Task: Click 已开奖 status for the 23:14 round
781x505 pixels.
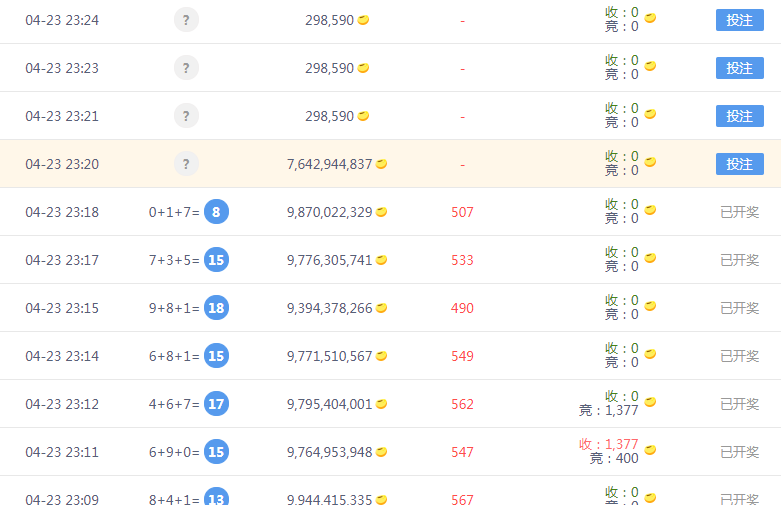Action: click(739, 356)
